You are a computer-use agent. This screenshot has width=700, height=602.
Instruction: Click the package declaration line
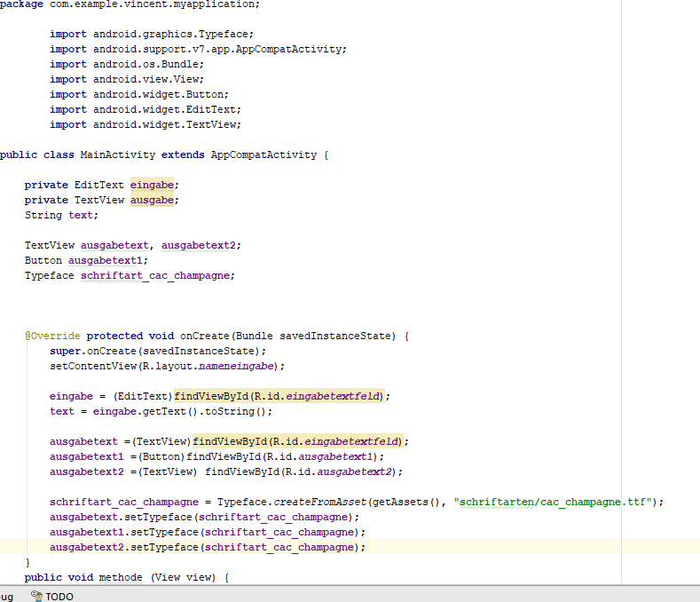(130, 4)
